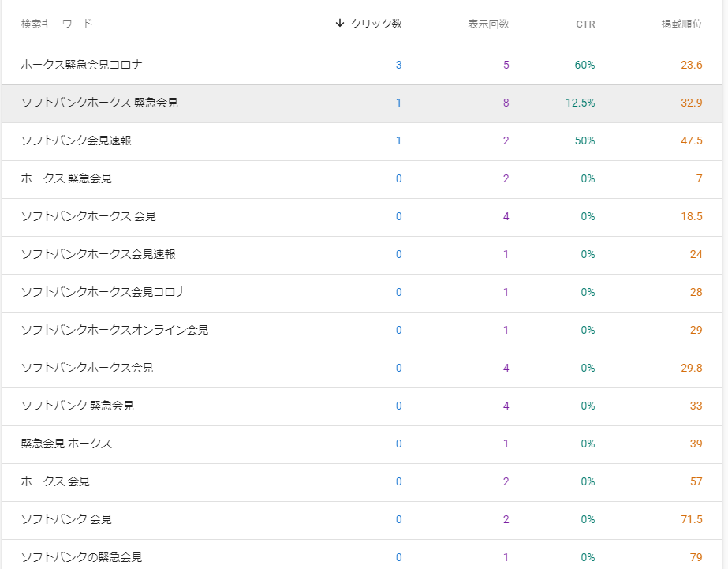Click the sort arrow beside クリック数
Image resolution: width=728 pixels, height=569 pixels.
tap(339, 23)
